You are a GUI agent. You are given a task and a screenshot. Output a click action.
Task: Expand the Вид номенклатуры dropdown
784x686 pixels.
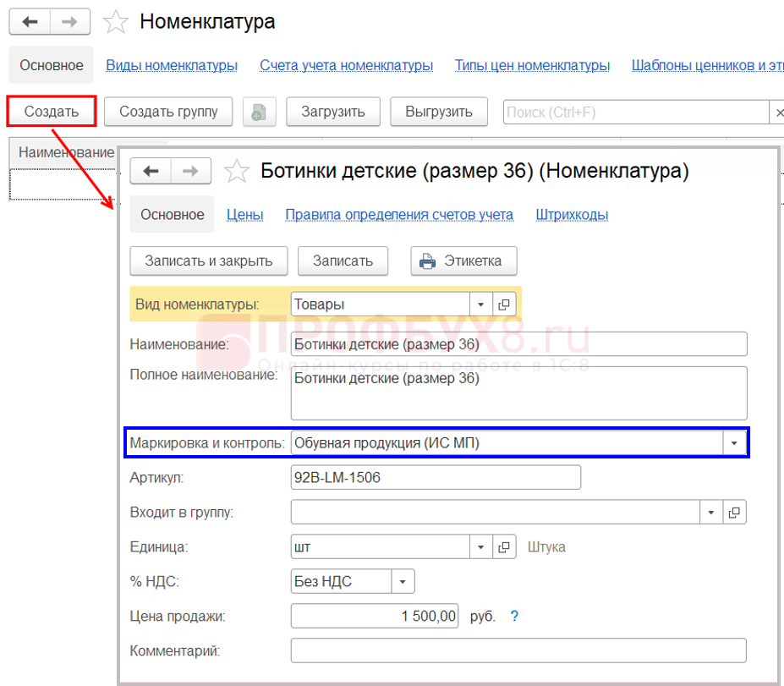(x=481, y=305)
